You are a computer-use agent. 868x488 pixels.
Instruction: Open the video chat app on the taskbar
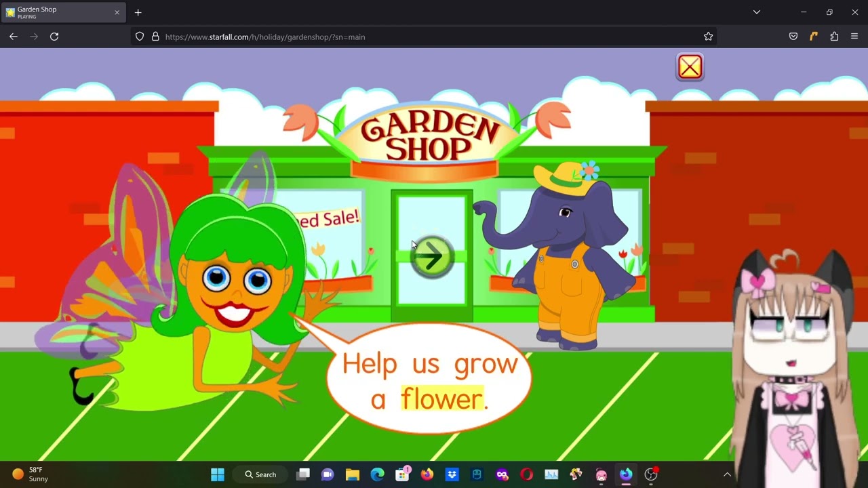tap(328, 474)
